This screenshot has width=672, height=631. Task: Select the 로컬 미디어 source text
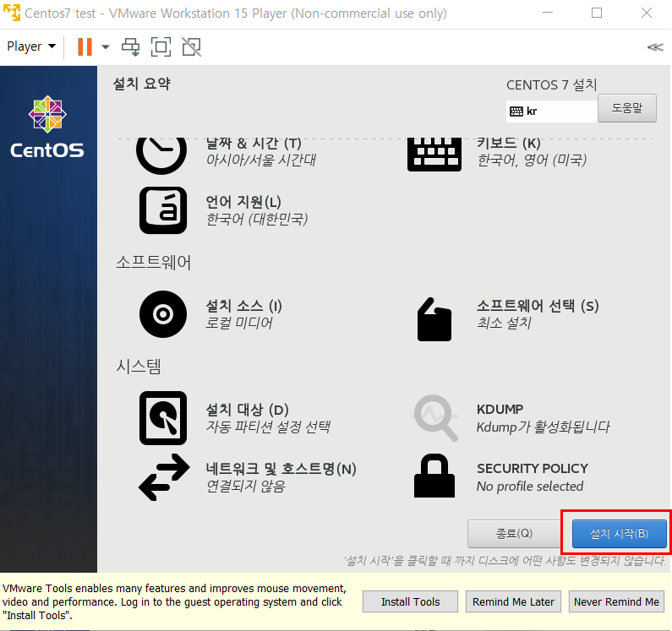(239, 323)
